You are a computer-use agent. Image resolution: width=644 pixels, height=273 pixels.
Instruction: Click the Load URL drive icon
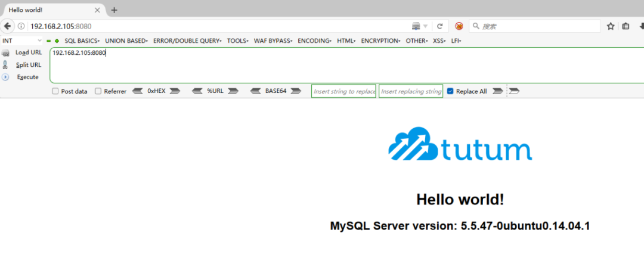click(5, 53)
